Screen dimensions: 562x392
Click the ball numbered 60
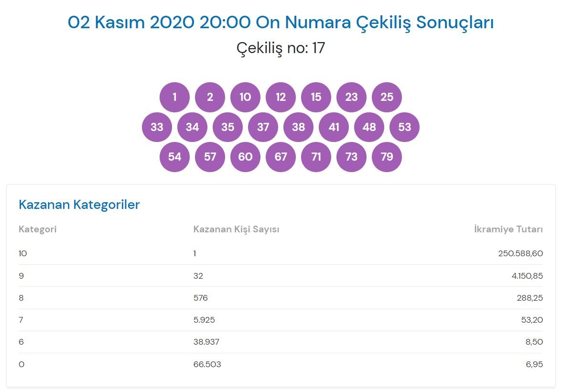point(245,157)
